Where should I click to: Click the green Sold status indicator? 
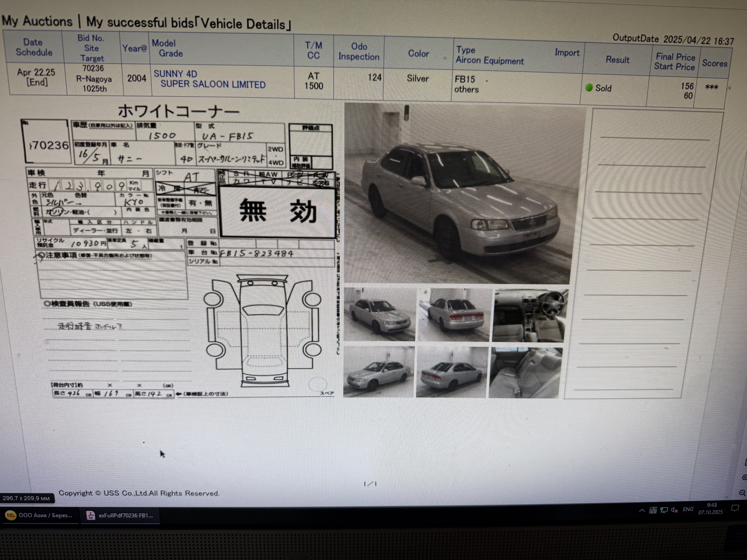click(589, 88)
